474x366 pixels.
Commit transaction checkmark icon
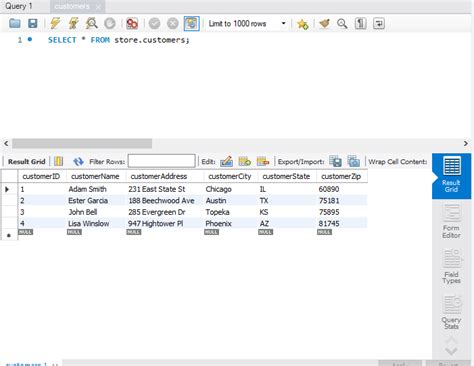pyautogui.click(x=154, y=23)
